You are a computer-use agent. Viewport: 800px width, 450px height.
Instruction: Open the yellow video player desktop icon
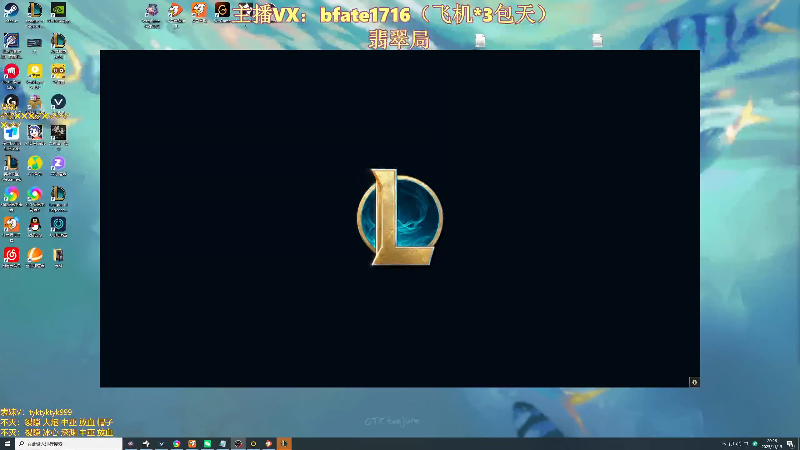(35, 71)
